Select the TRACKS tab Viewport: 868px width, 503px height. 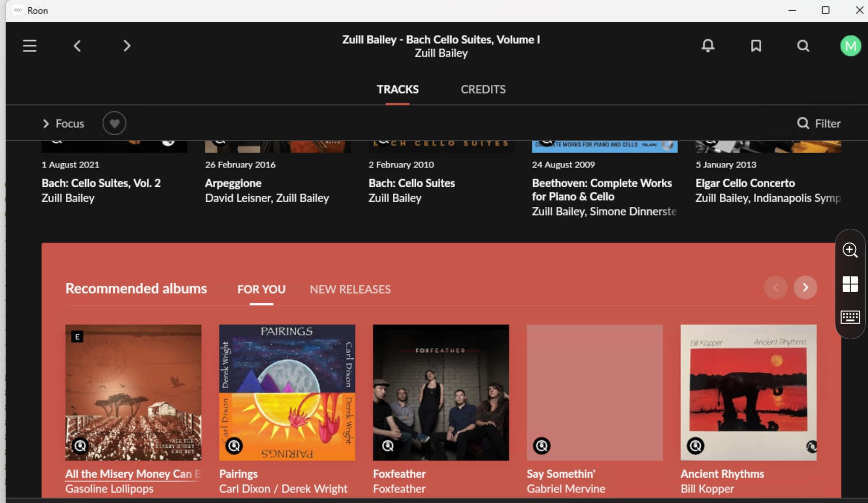pos(398,90)
